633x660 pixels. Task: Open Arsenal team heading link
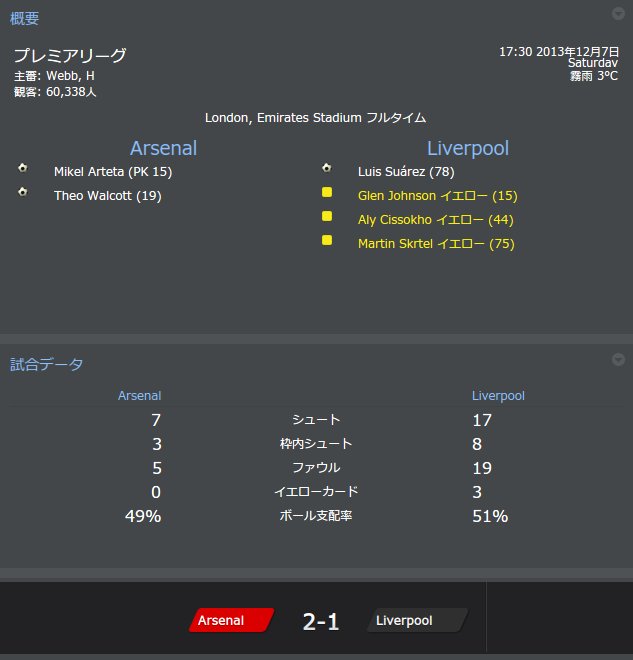point(163,148)
